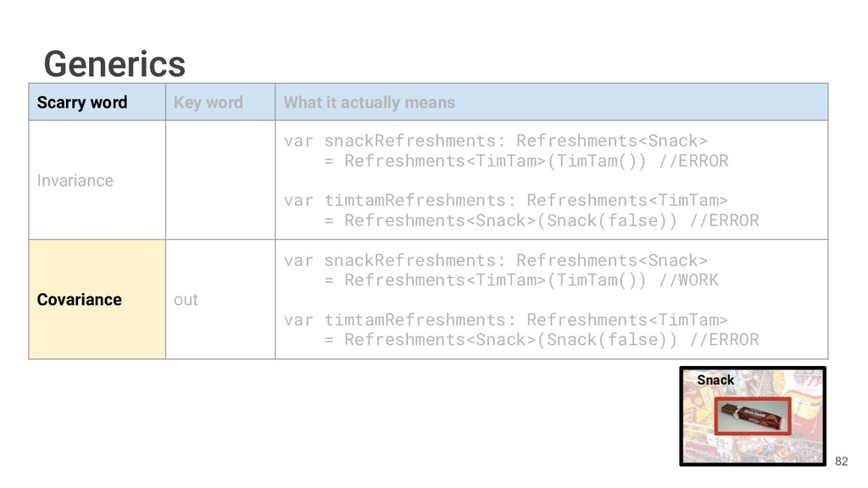Click the "Generics" slide title
The height and width of the screenshot is (488, 868).
[x=114, y=64]
